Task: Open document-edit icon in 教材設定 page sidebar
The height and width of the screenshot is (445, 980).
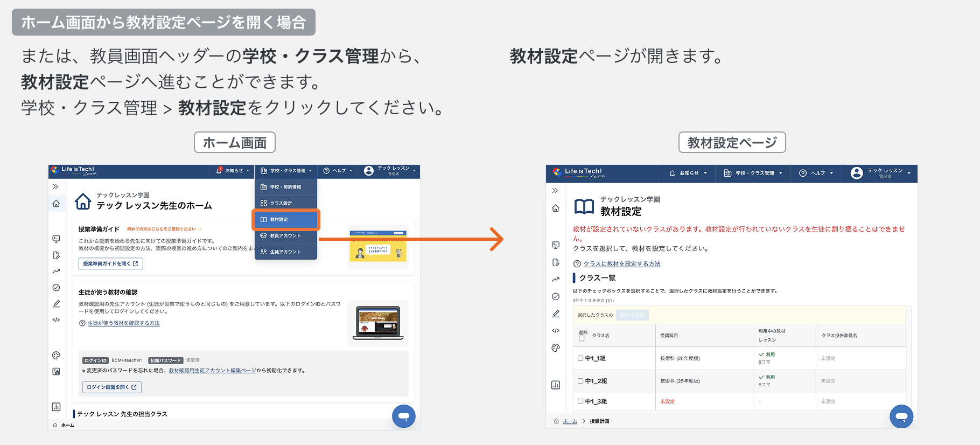Action: (556, 262)
